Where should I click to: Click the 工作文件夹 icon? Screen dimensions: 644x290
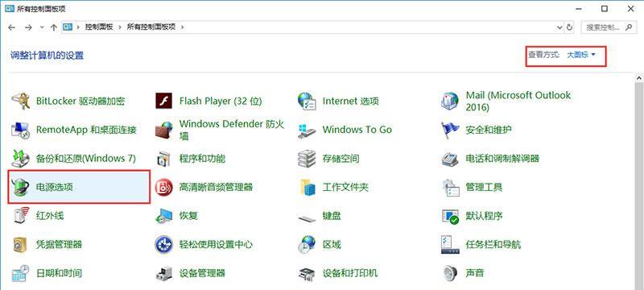[x=307, y=188]
